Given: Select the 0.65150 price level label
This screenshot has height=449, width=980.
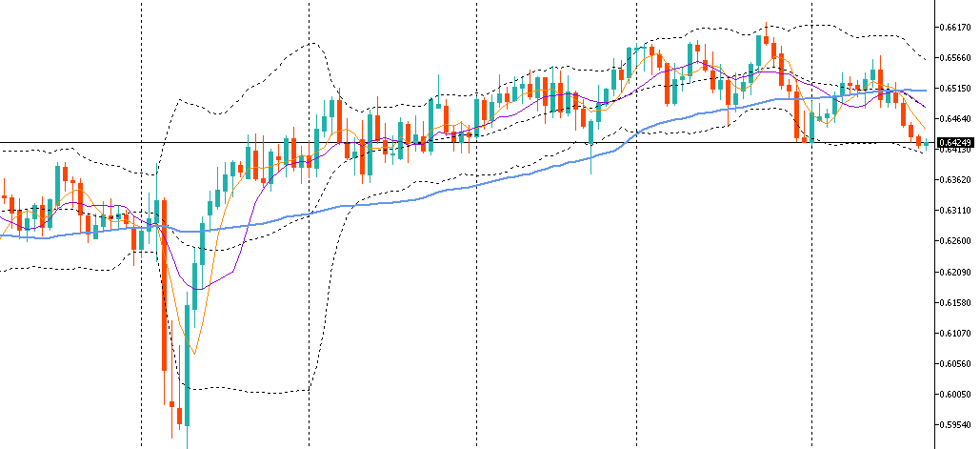Looking at the screenshot, I should [954, 89].
